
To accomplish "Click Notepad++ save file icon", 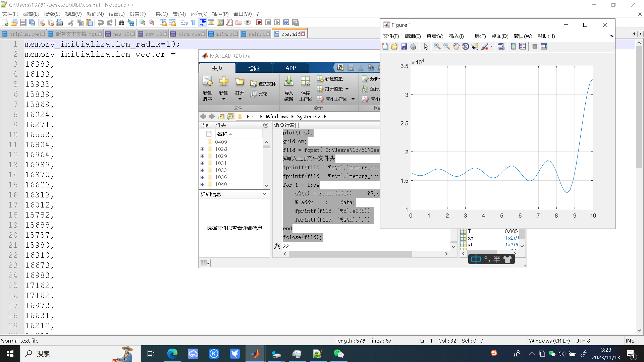I will coord(23,22).
